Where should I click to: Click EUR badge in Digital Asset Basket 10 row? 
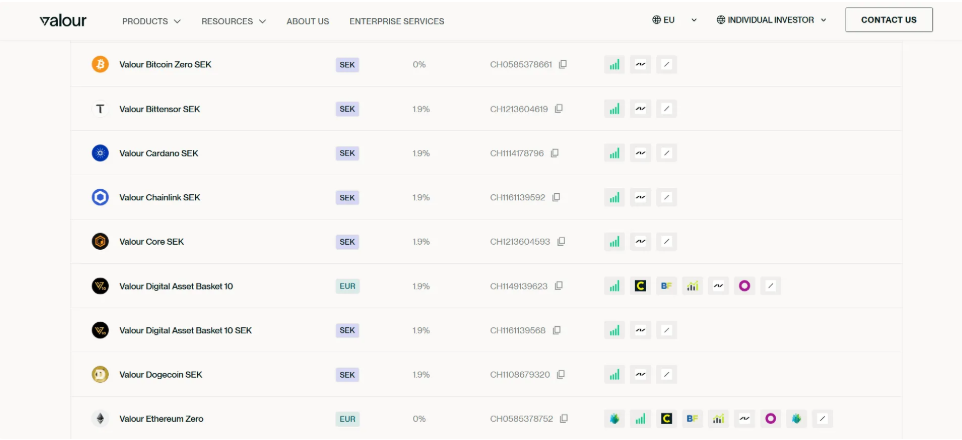click(x=347, y=286)
